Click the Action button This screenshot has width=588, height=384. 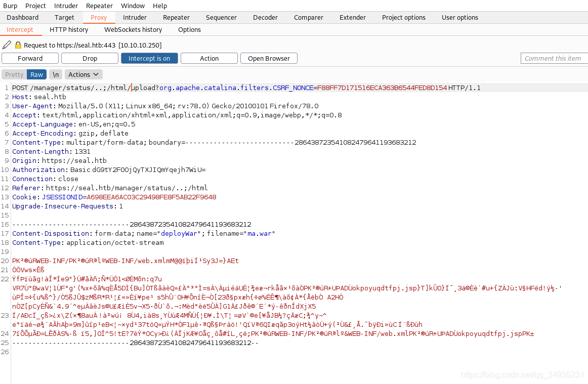[209, 58]
